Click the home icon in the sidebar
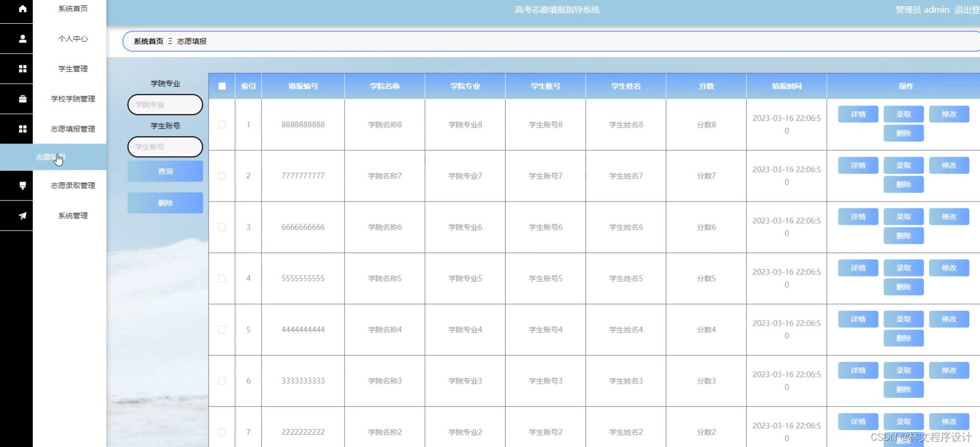The image size is (980, 447). 23,8
